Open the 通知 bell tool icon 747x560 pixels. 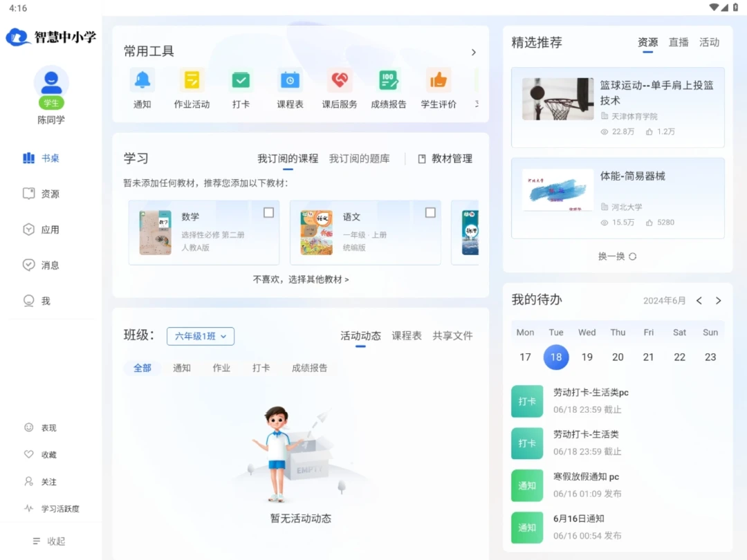142,80
